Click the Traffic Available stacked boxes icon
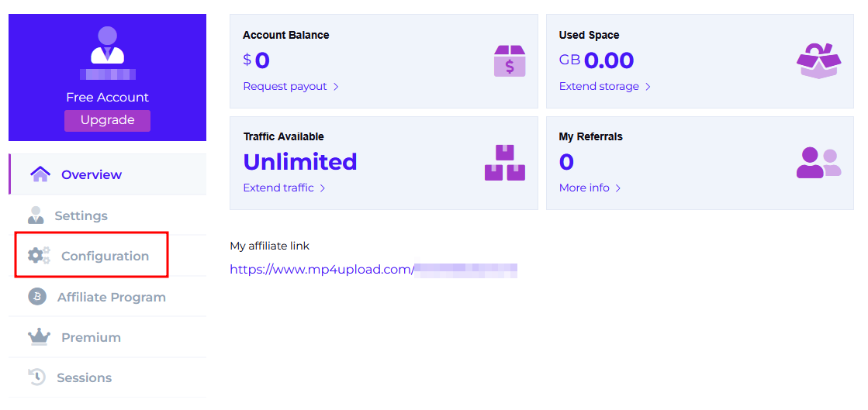Viewport: 868px width, 410px height. point(505,163)
